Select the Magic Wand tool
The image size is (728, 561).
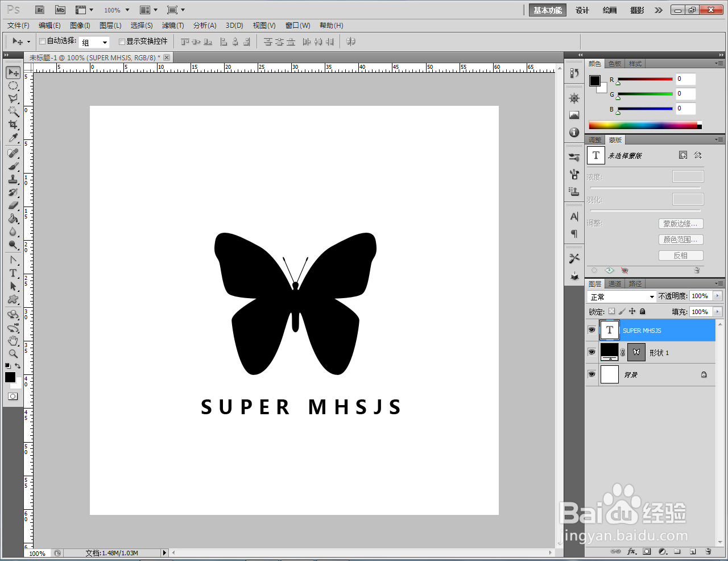(x=13, y=112)
